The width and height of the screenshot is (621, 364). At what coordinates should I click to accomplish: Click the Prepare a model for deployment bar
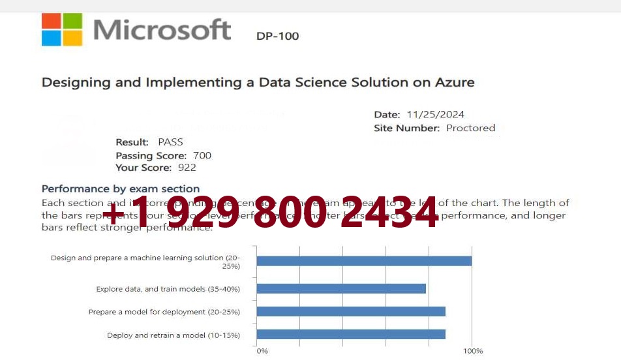[x=351, y=311]
